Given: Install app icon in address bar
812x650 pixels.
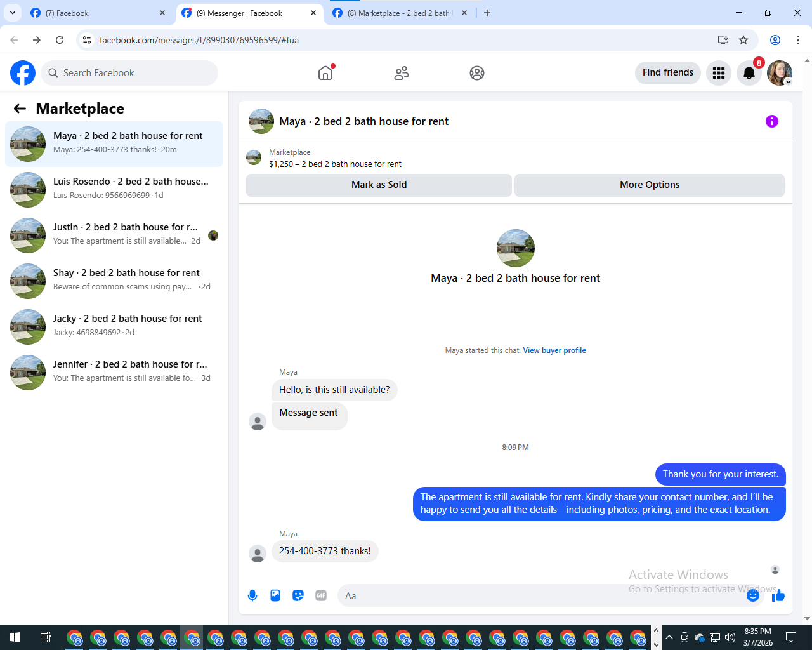Looking at the screenshot, I should pyautogui.click(x=723, y=40).
